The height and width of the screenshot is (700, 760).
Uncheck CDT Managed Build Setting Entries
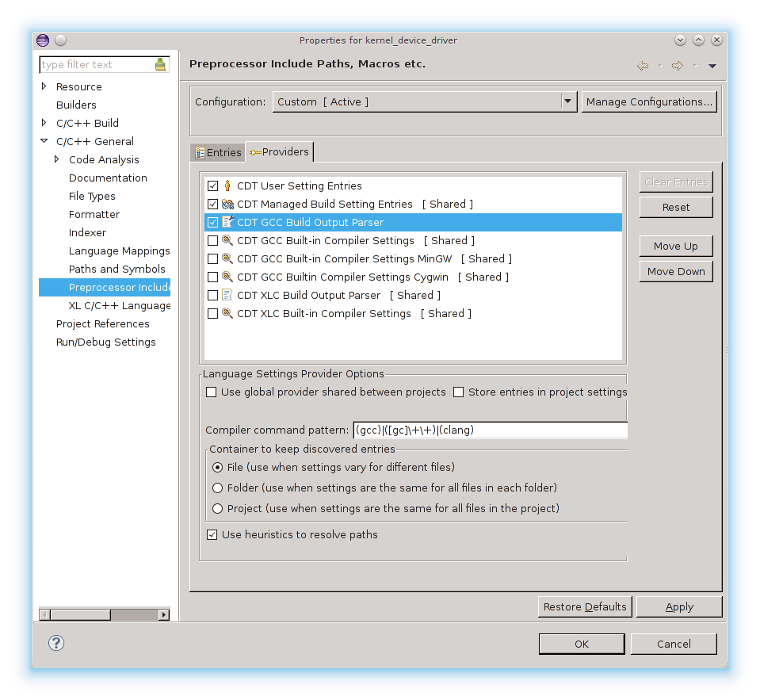[212, 204]
